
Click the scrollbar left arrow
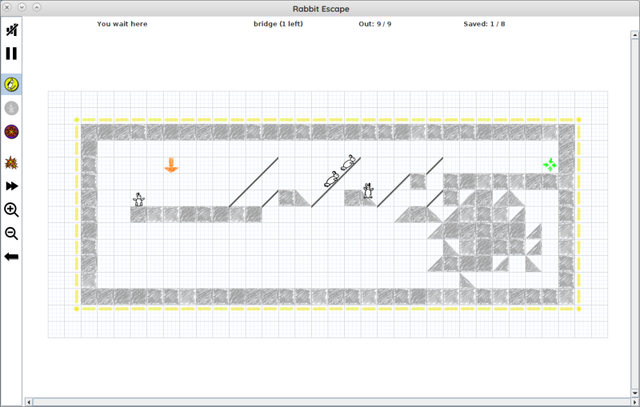[x=30, y=401]
